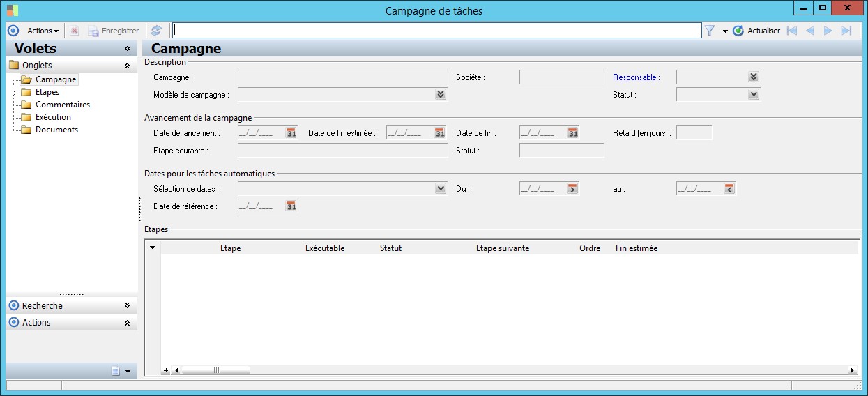Screen dimensions: 868x396
Task: Click the Enregistrer save button
Action: [114, 31]
